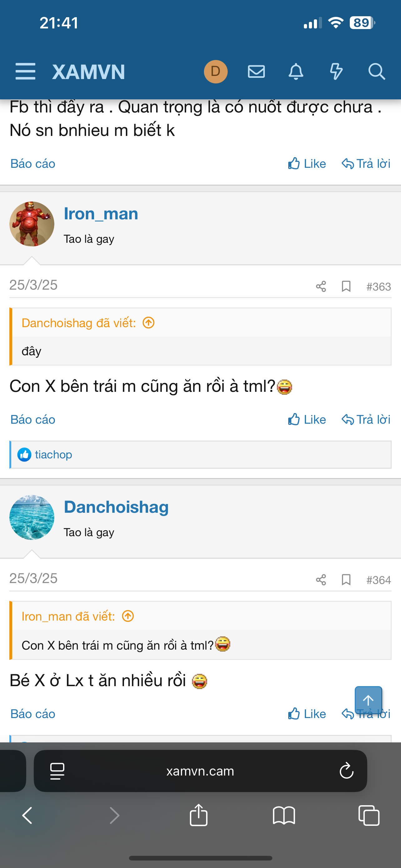Image resolution: width=401 pixels, height=868 pixels.
Task: Like Iron_man's post #363
Action: coord(307,420)
